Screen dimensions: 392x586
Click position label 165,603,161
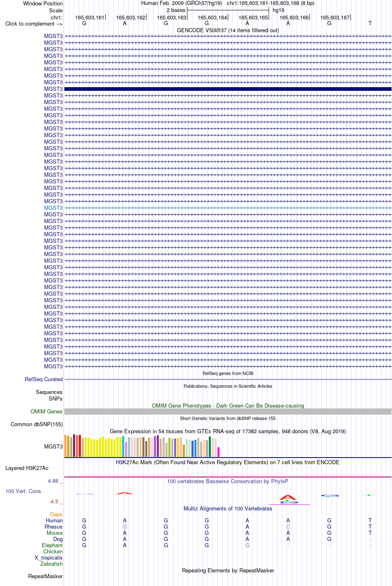(x=90, y=17)
